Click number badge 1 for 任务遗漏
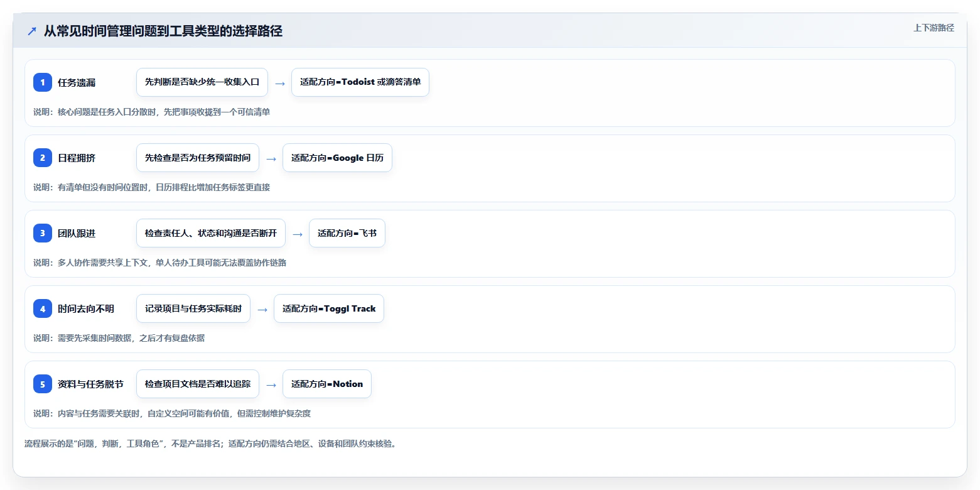This screenshot has height=490, width=980. tap(43, 82)
